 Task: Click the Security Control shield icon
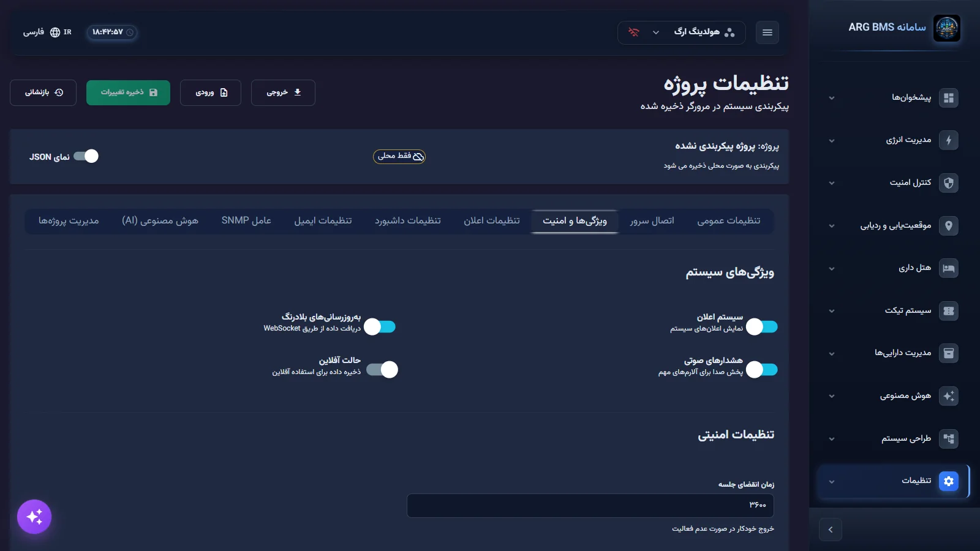(x=948, y=183)
